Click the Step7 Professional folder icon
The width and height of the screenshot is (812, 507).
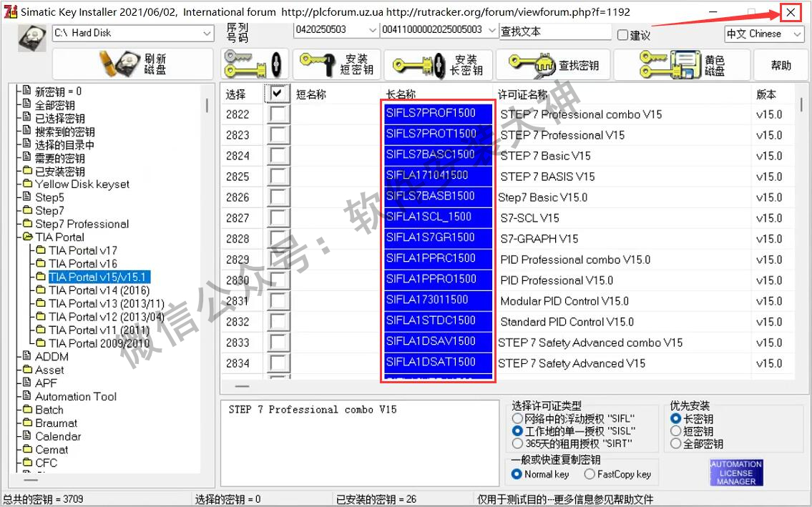27,223
